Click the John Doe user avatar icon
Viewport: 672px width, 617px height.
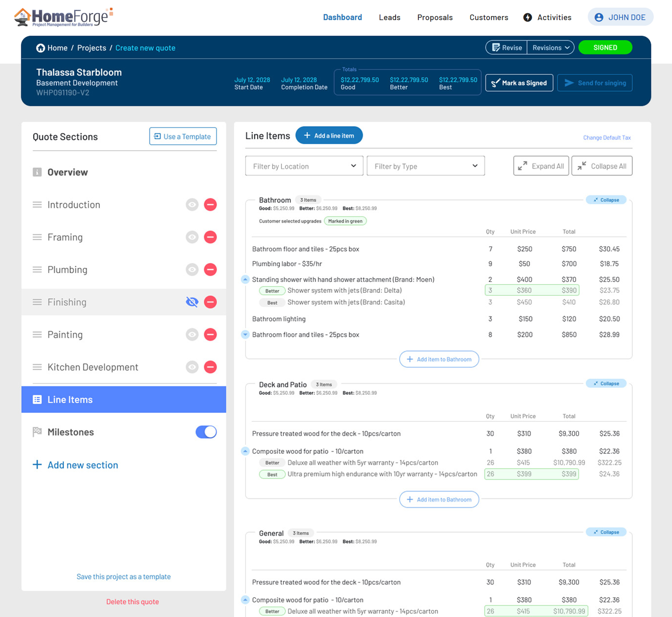pyautogui.click(x=599, y=17)
